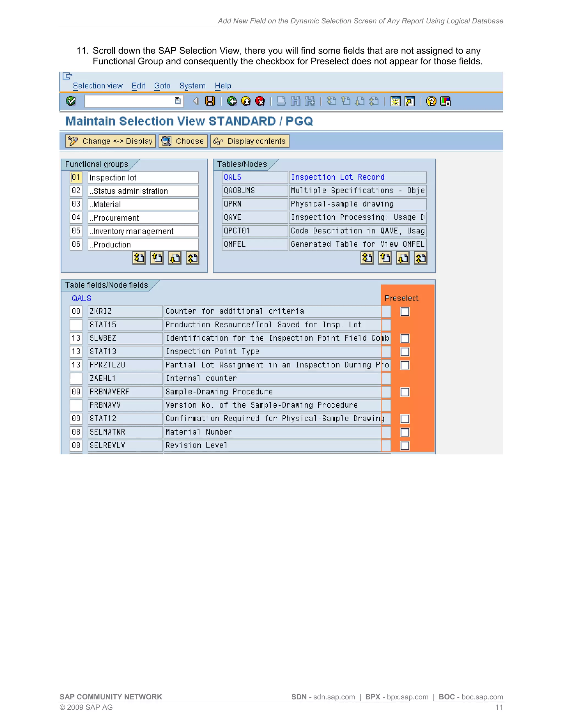Open the command field dropdown list
This screenshot has height=728, width=563.
pyautogui.click(x=178, y=101)
